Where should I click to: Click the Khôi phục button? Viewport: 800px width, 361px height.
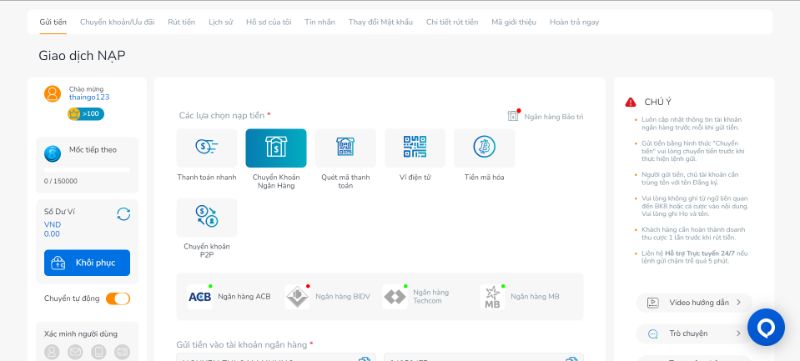[x=87, y=263]
